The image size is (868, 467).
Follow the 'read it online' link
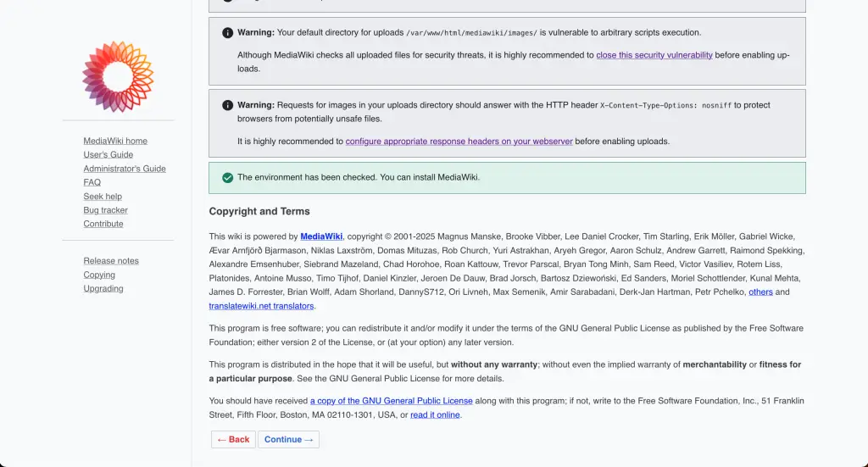click(435, 415)
